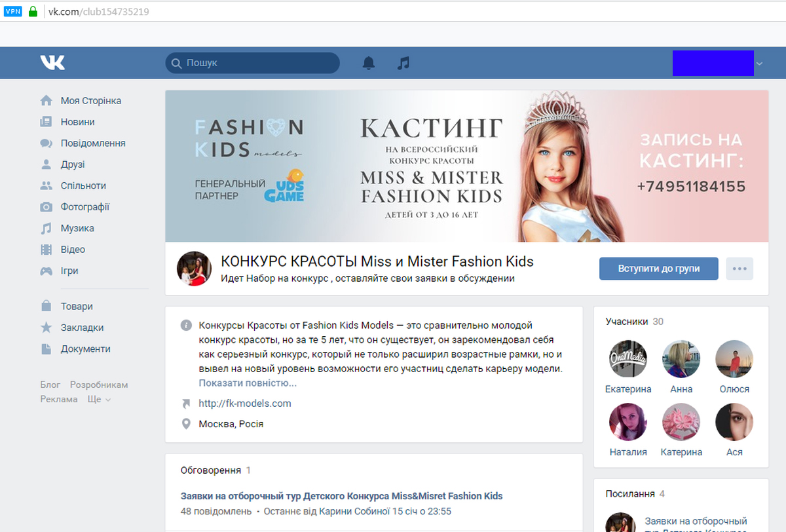Open Закладки in sidebar
Viewport: 786px width, 532px height.
[x=82, y=328]
